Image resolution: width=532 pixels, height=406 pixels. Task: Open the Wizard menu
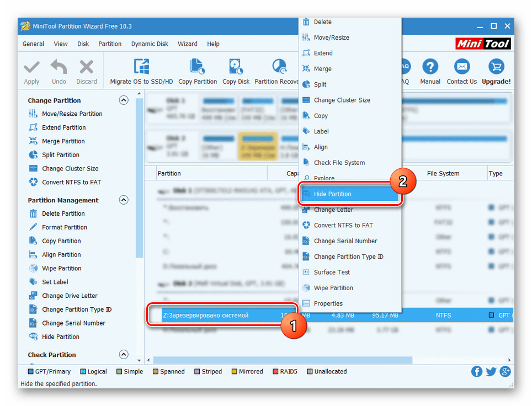click(x=187, y=44)
